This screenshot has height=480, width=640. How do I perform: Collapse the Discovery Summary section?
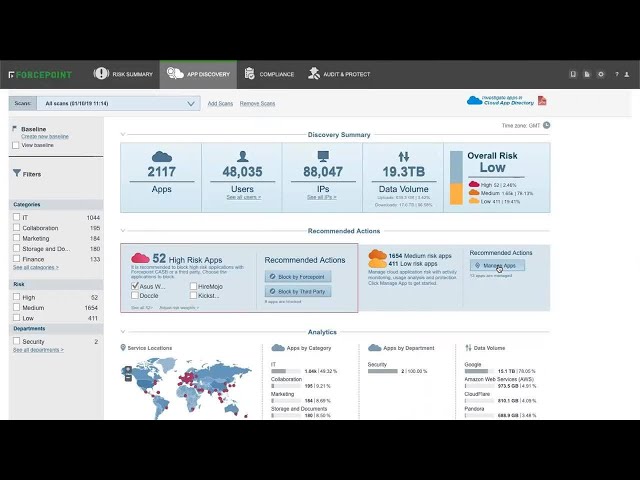tap(123, 134)
